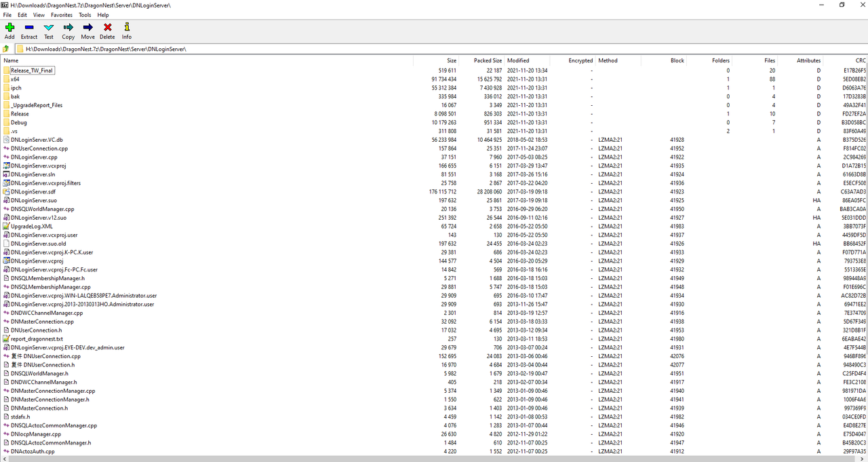Sort by the Attributes column header
The height and width of the screenshot is (462, 868).
tap(808, 60)
